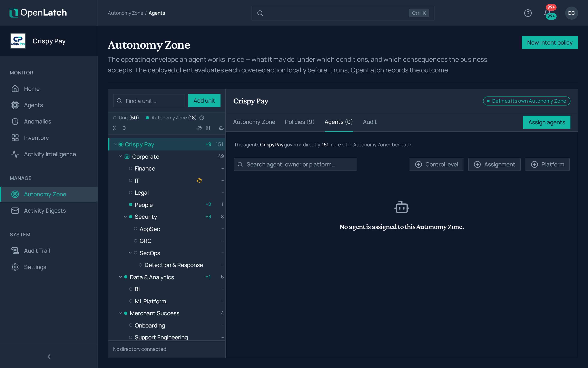
Task: Follow the Autonomy Zone breadcrumb link
Action: (x=125, y=13)
